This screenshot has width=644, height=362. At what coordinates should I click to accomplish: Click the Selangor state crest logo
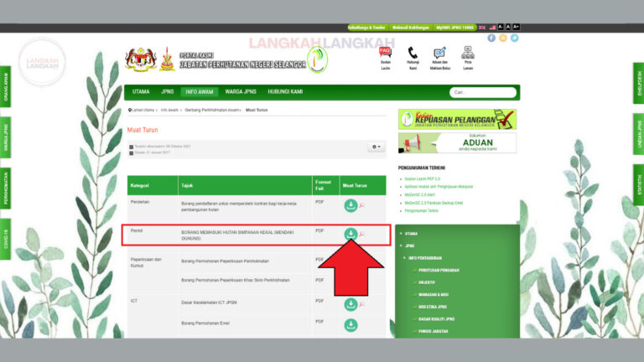[x=167, y=59]
